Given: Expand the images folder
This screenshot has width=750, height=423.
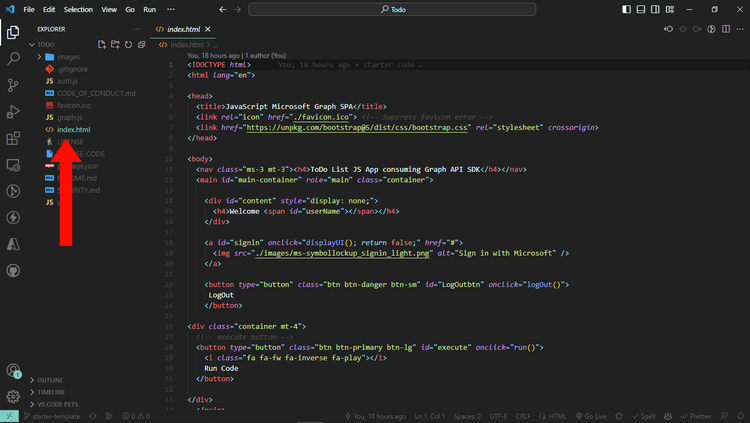Looking at the screenshot, I should (x=68, y=57).
